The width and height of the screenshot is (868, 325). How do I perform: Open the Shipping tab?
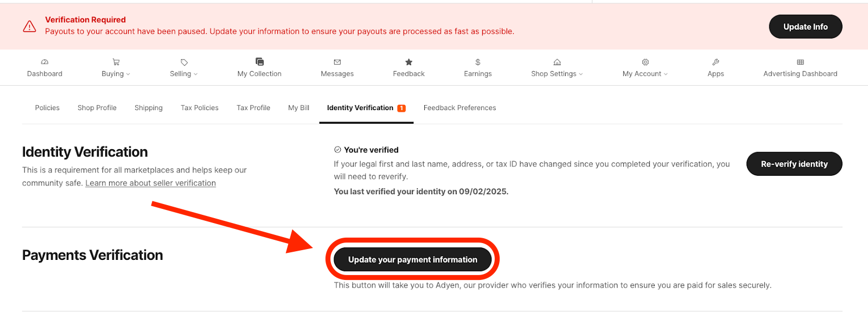tap(149, 108)
